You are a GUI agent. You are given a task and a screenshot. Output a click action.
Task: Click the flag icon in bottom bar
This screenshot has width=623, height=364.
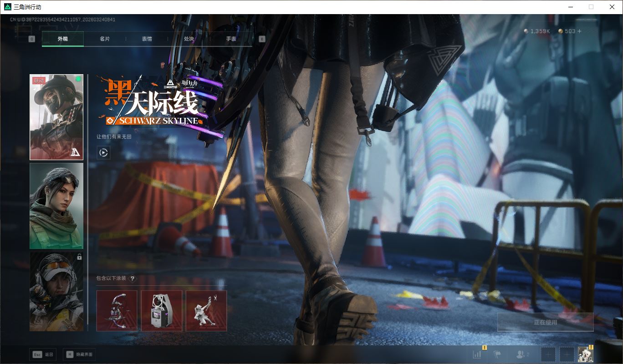tap(497, 354)
